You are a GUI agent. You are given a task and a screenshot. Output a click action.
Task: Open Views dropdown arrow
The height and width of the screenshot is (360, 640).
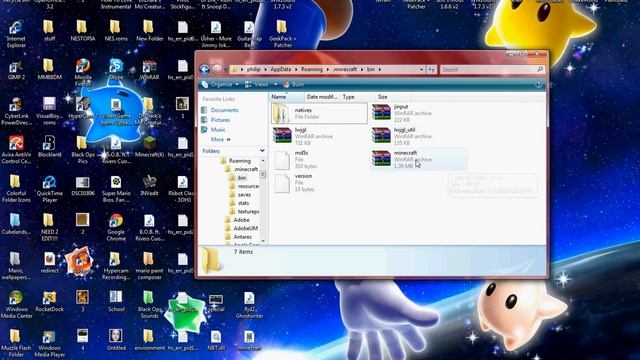coord(276,84)
